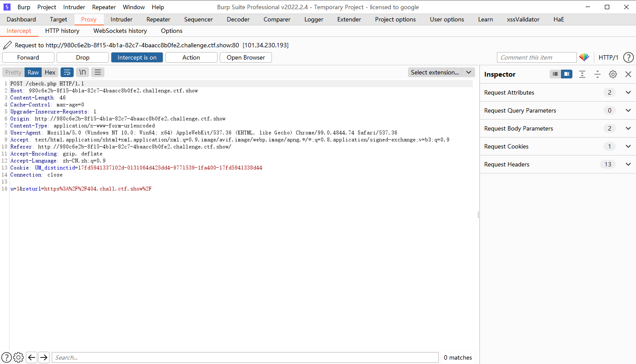The height and width of the screenshot is (364, 636).
Task: Open the Burp menu
Action: (24, 7)
